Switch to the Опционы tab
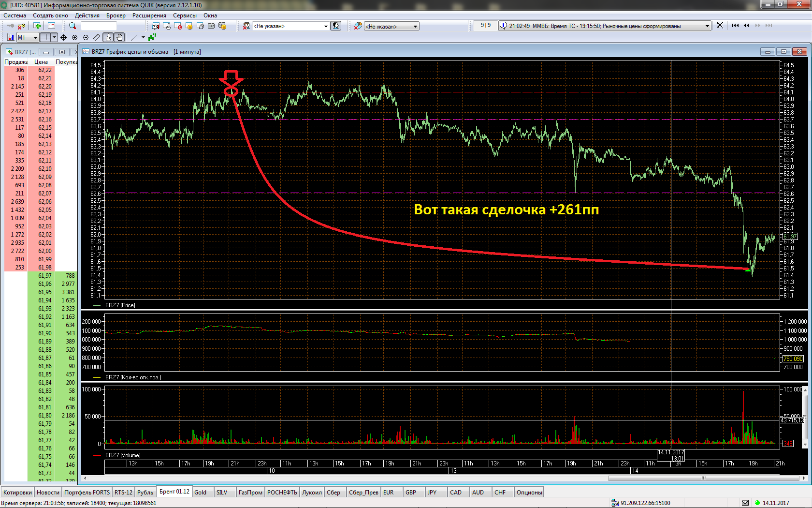The image size is (812, 508). [x=529, y=492]
